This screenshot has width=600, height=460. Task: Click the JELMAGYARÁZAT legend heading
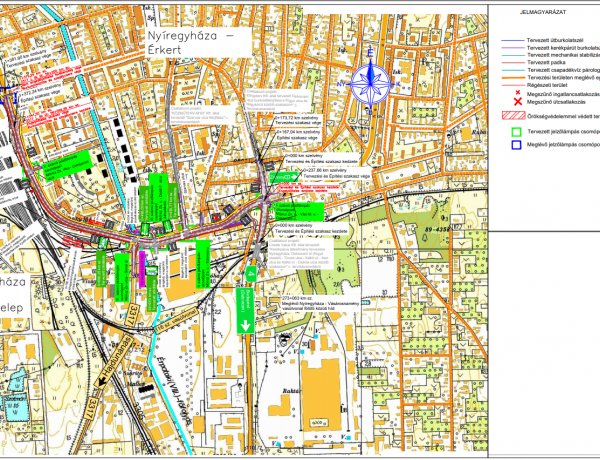543,12
